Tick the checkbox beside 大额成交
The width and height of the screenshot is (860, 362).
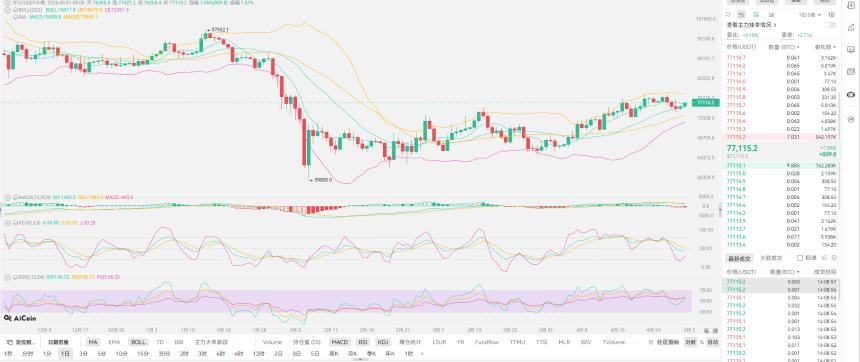(x=800, y=258)
